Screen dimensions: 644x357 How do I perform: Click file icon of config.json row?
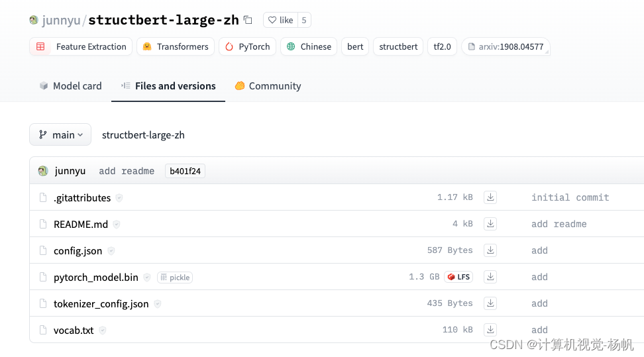click(x=43, y=250)
